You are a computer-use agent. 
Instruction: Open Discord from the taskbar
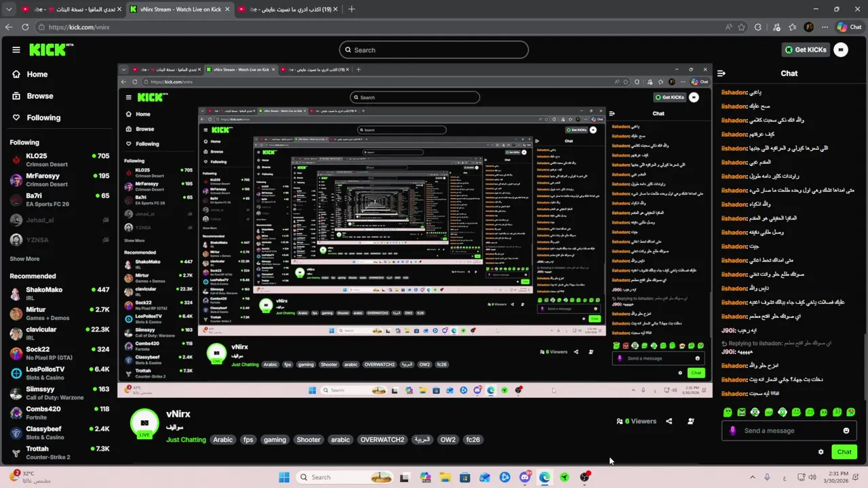tap(525, 477)
